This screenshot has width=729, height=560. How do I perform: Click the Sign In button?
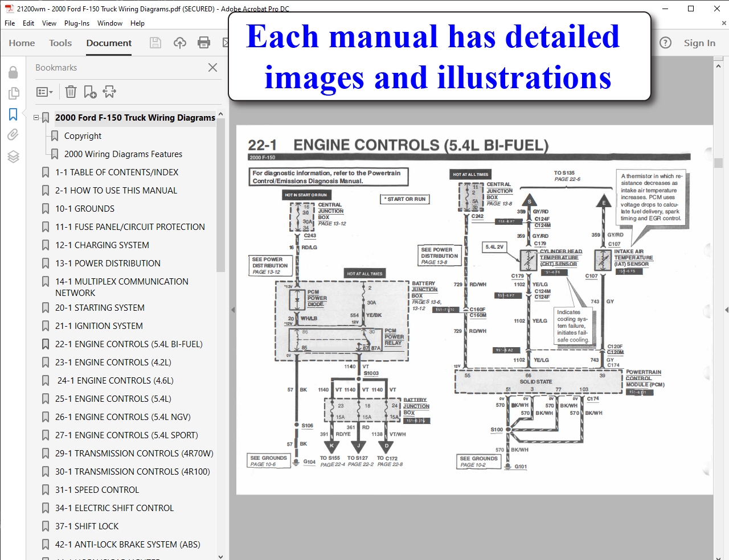point(699,43)
